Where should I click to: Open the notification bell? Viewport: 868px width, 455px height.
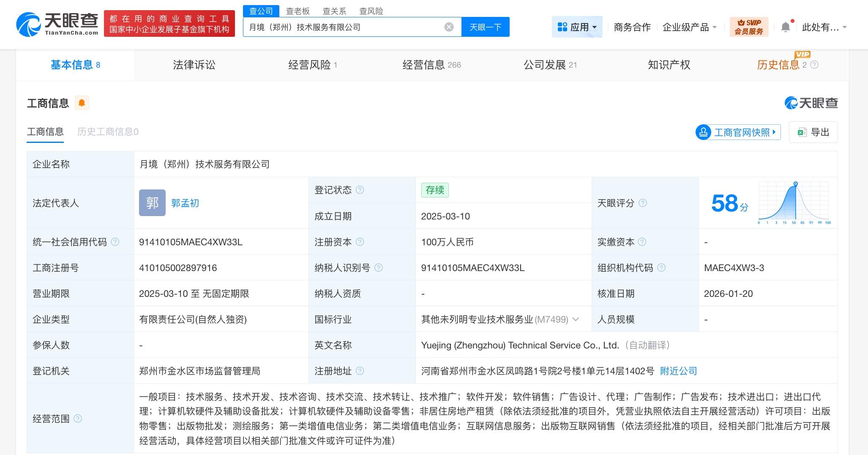click(x=785, y=27)
